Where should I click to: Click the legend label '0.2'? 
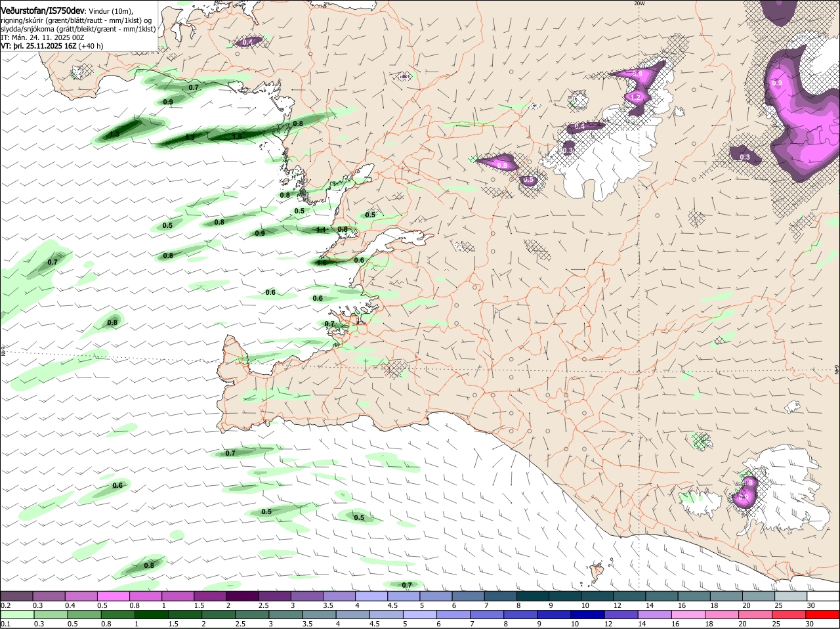coord(5,605)
